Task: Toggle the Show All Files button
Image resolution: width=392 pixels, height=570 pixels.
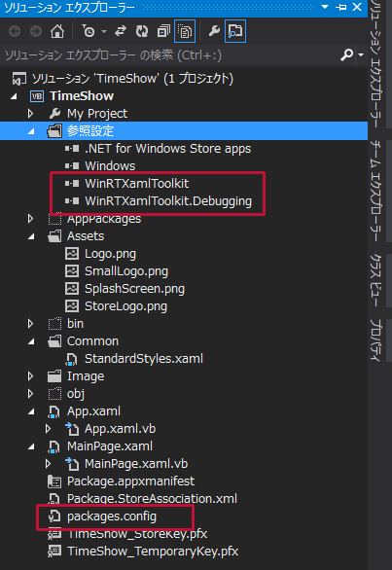Action: point(185,31)
